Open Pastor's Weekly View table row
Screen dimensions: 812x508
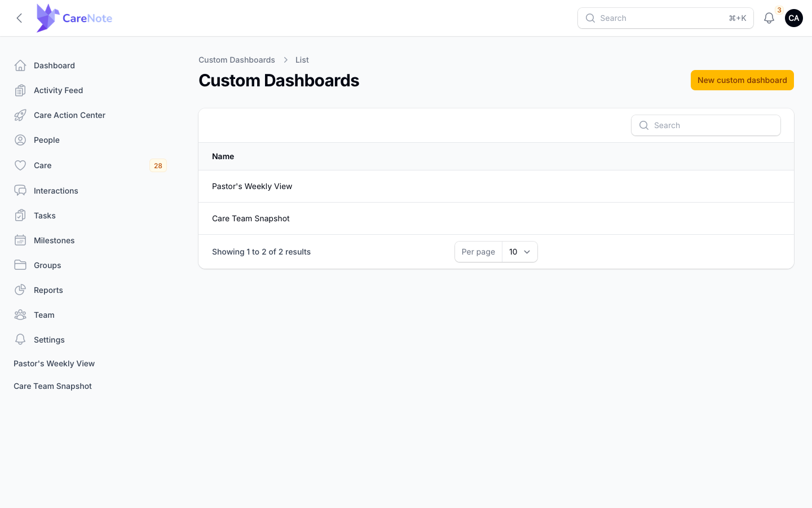click(x=496, y=186)
